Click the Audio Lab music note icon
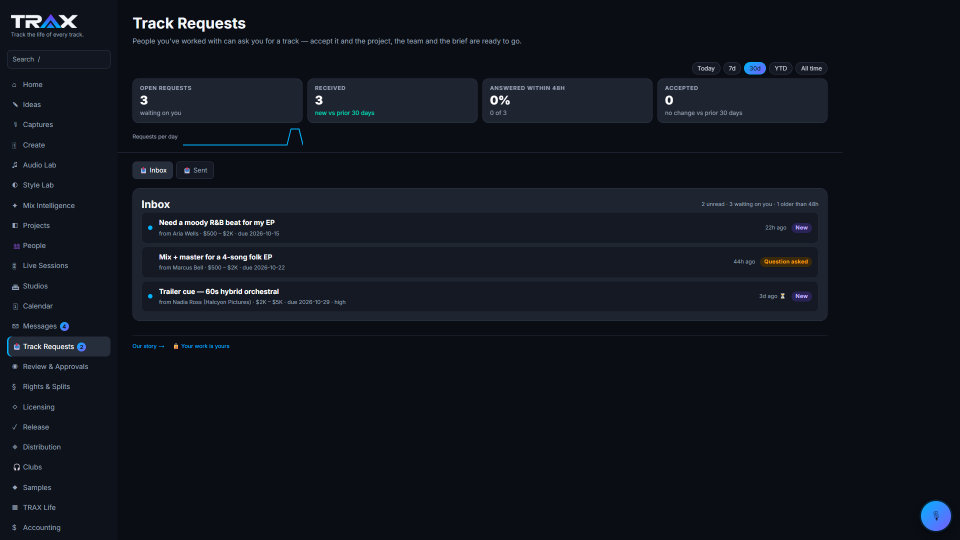This screenshot has height=540, width=960. pos(15,165)
